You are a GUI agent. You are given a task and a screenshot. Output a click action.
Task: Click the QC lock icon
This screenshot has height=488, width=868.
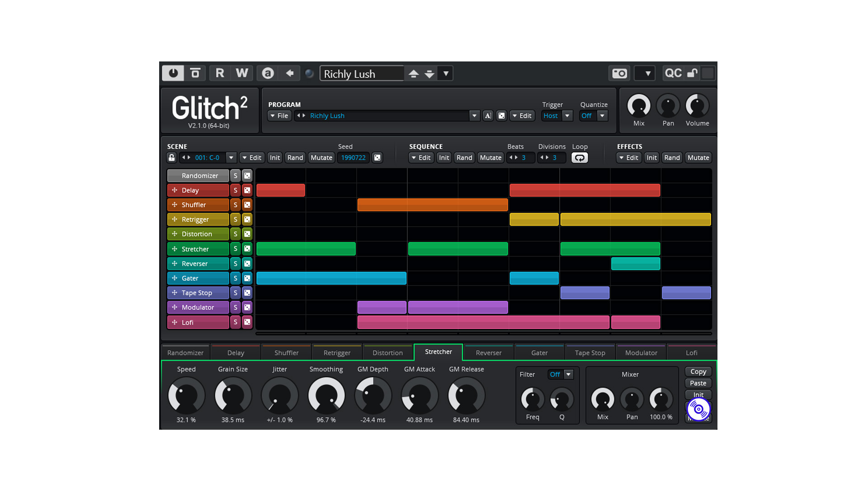coord(692,73)
